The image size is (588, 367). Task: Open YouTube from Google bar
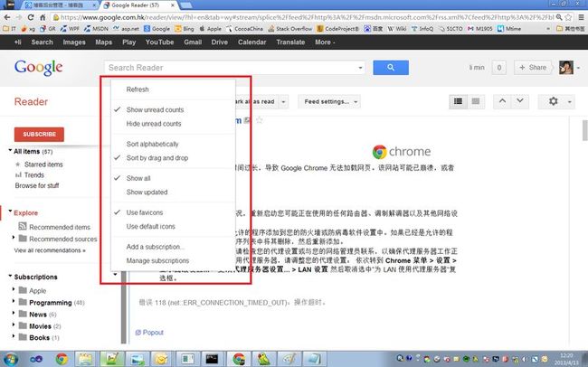point(159,42)
